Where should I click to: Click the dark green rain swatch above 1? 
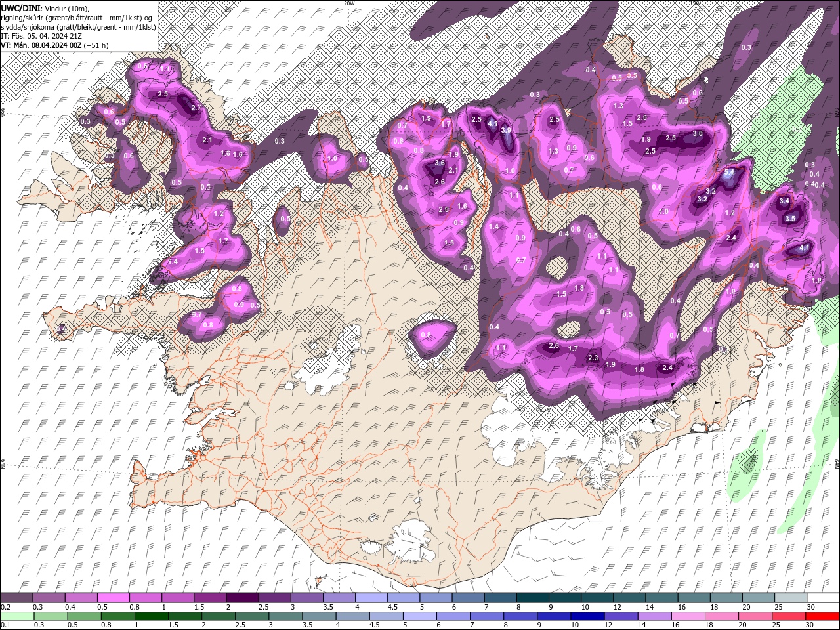point(150,616)
